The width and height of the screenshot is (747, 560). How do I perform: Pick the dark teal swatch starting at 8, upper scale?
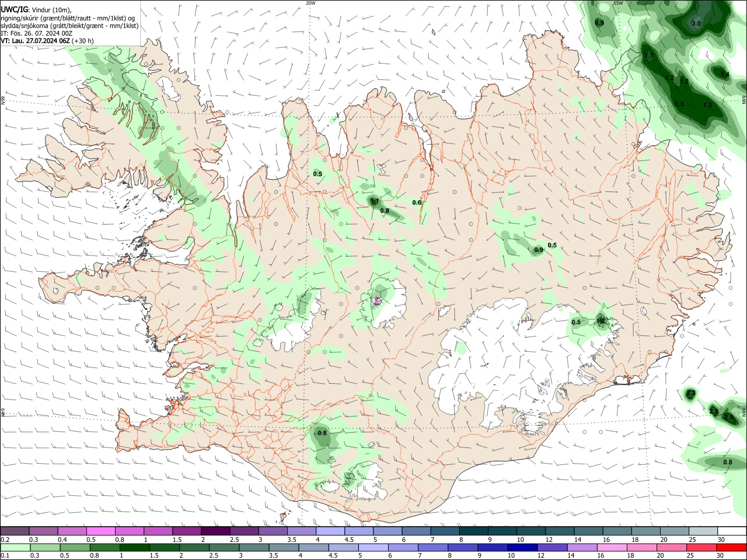(x=474, y=531)
